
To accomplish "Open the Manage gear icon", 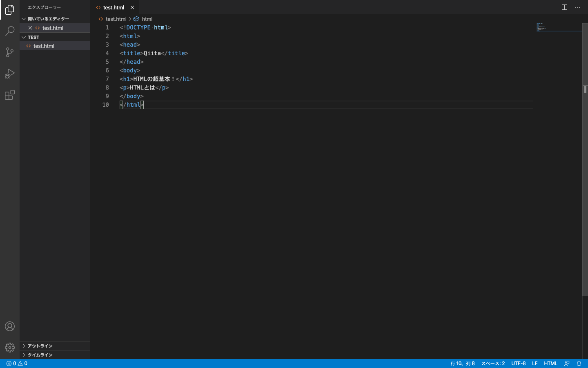I will [x=10, y=348].
